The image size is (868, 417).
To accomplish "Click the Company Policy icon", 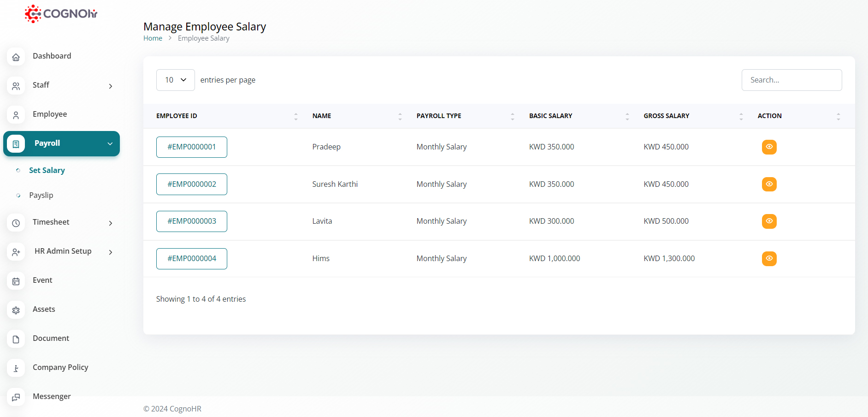I will [16, 368].
